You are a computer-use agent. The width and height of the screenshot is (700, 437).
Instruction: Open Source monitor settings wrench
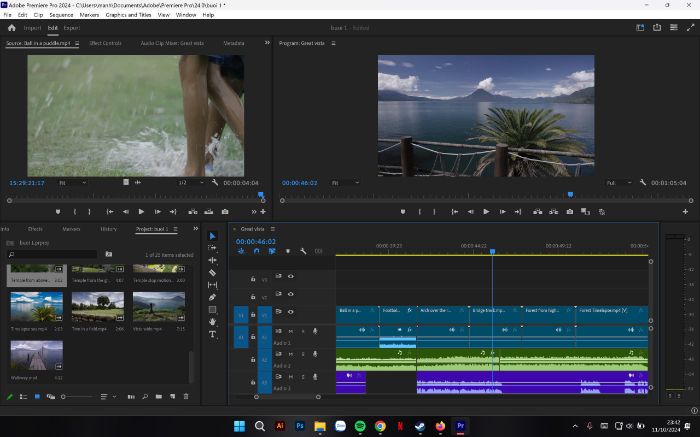coord(215,183)
